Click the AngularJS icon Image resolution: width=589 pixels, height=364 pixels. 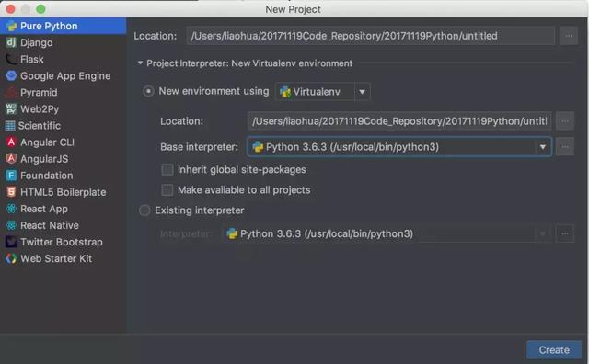pyautogui.click(x=11, y=159)
